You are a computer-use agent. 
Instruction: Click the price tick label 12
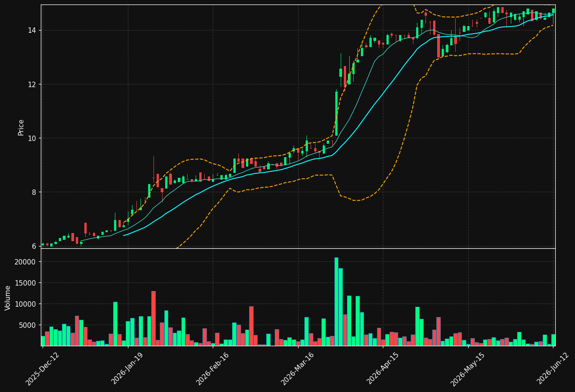pos(32,84)
